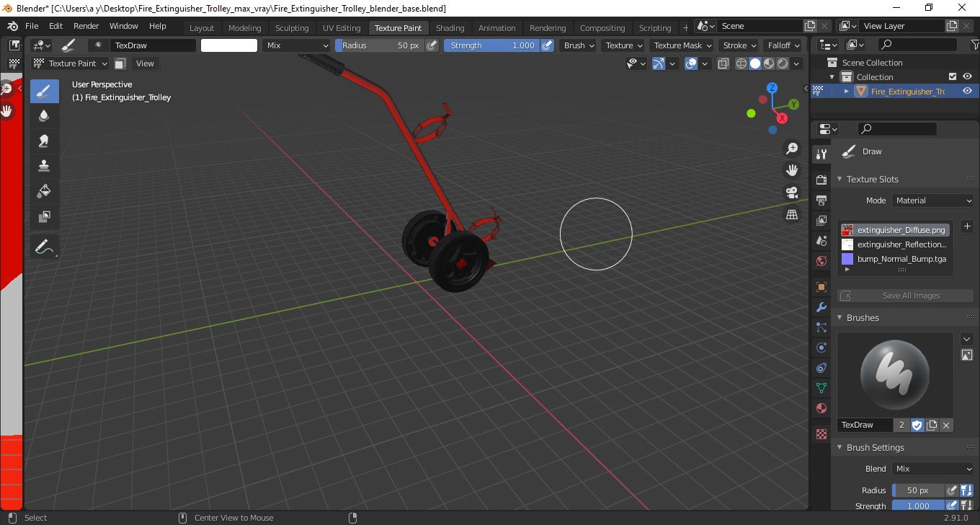Open the Object Data properties tab
980x525 pixels.
(821, 388)
